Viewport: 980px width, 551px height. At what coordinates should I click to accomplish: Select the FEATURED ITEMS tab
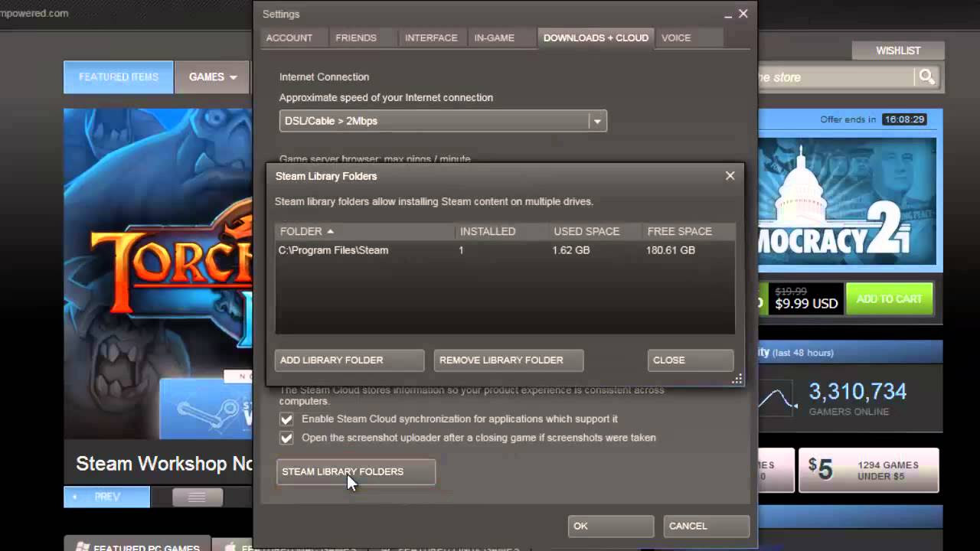point(119,77)
